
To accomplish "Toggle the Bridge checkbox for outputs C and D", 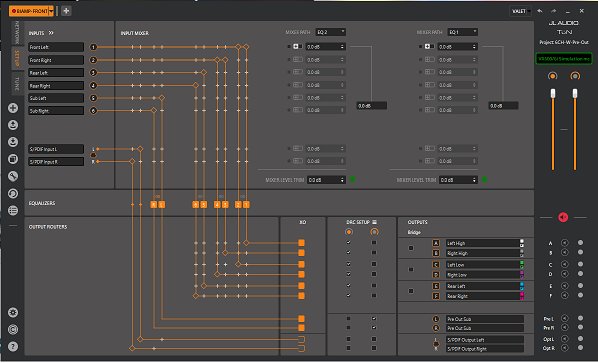I will pyautogui.click(x=411, y=269).
